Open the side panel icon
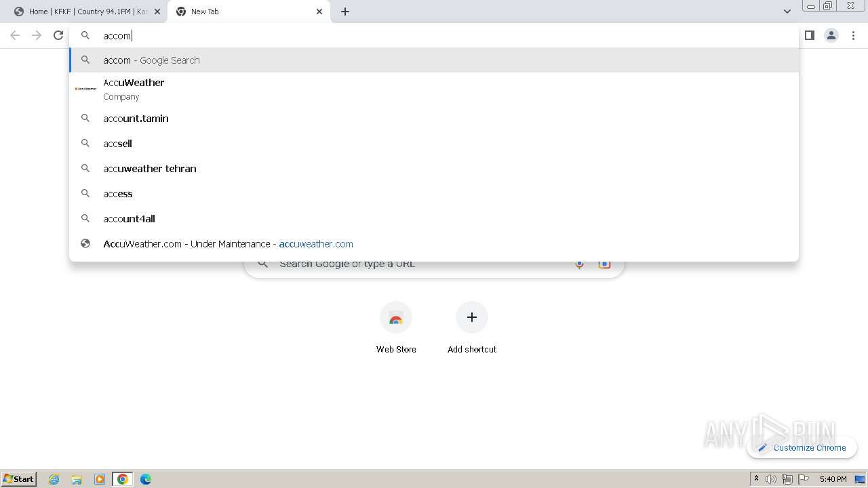The height and width of the screenshot is (488, 868). pos(809,35)
